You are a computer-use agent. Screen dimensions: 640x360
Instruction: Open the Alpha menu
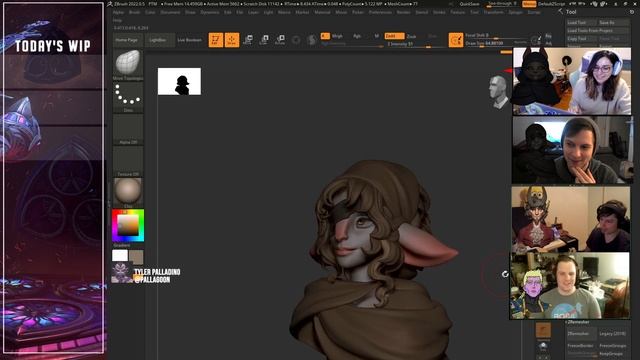(118, 12)
